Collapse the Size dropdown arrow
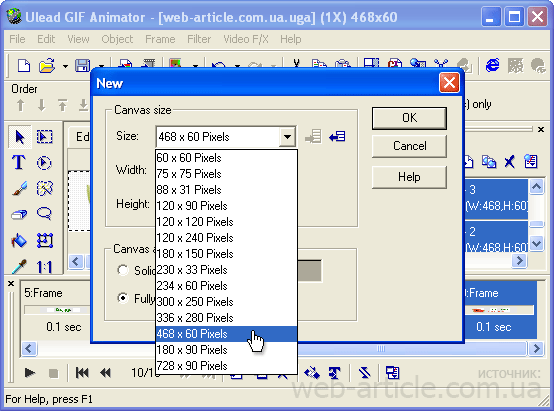This screenshot has width=554, height=411. [x=287, y=137]
